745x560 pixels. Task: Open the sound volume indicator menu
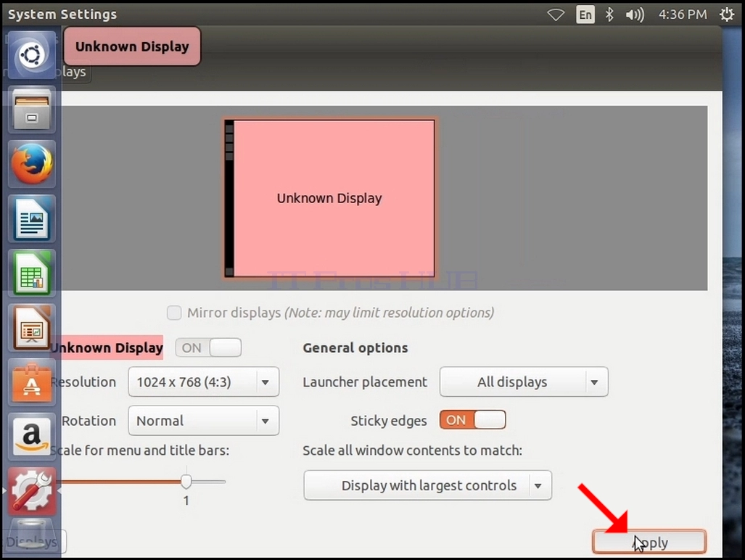coord(634,15)
